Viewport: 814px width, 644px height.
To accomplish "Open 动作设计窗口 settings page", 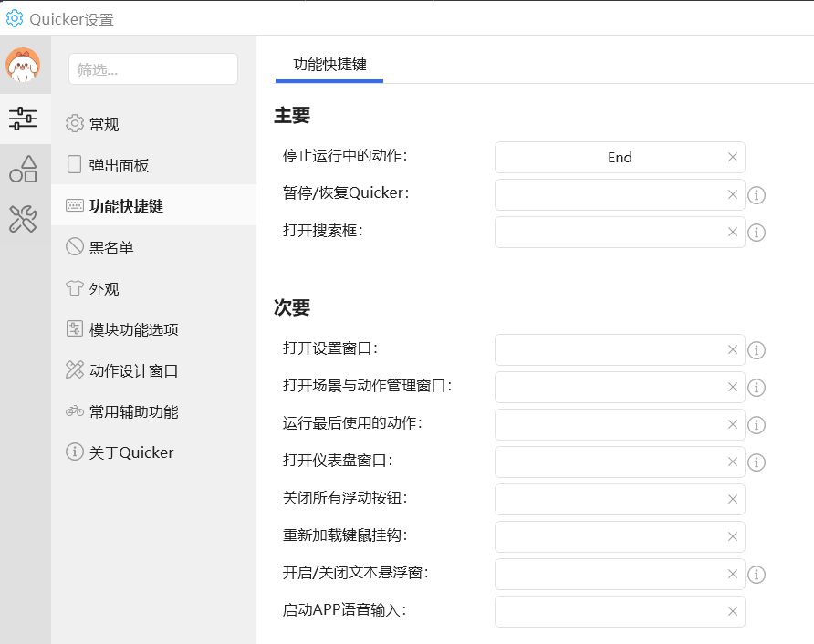I will click(153, 370).
